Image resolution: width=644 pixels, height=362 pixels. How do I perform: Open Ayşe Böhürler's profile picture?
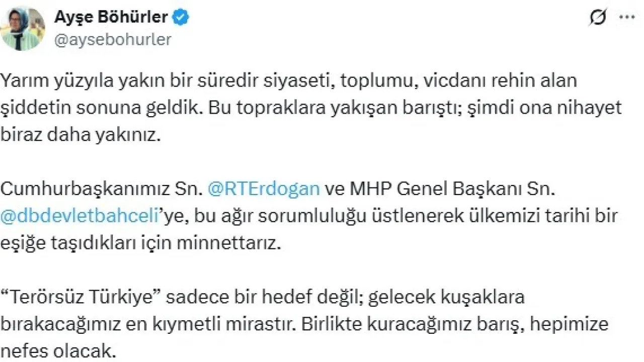pyautogui.click(x=23, y=28)
